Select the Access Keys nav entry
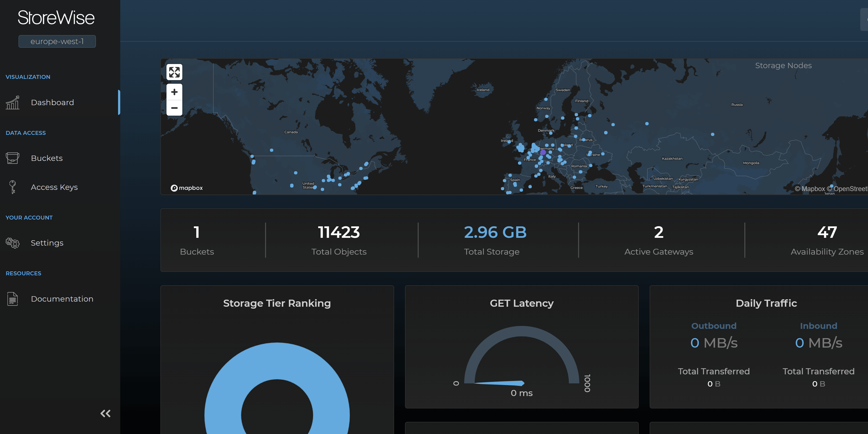Image resolution: width=868 pixels, height=434 pixels. 54,187
